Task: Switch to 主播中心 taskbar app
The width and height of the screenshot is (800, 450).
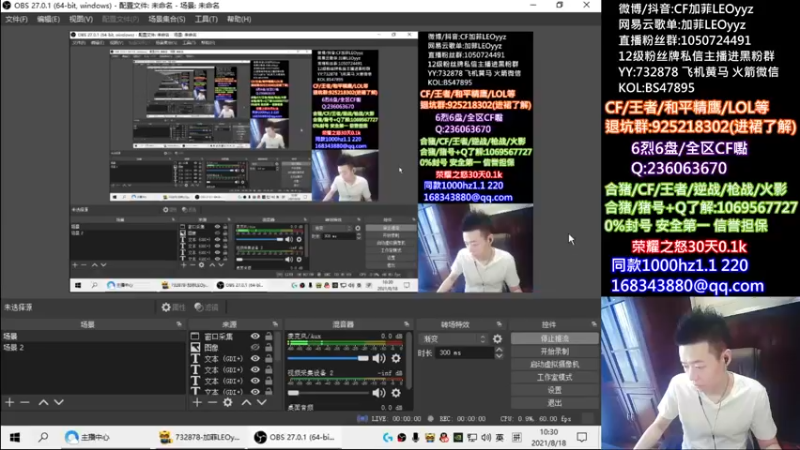Action: pyautogui.click(x=87, y=437)
